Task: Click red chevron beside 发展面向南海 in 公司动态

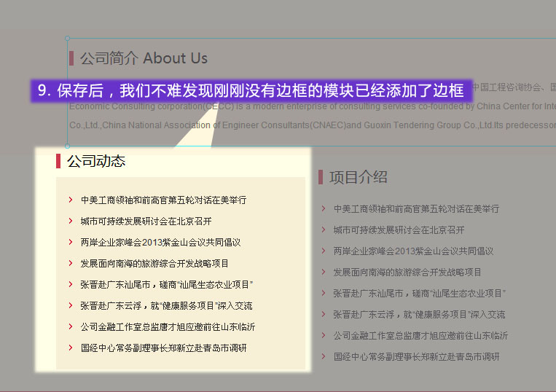Action: pyautogui.click(x=70, y=263)
